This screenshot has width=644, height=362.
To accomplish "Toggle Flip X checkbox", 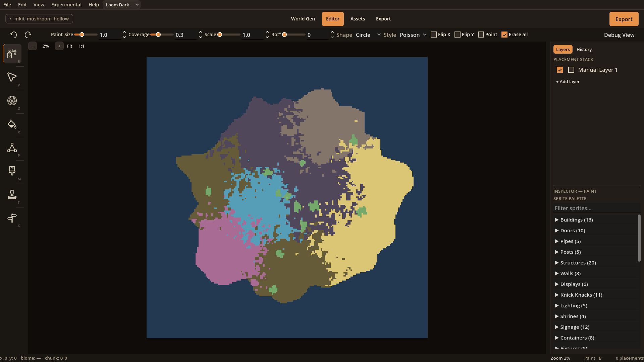I will click(434, 35).
